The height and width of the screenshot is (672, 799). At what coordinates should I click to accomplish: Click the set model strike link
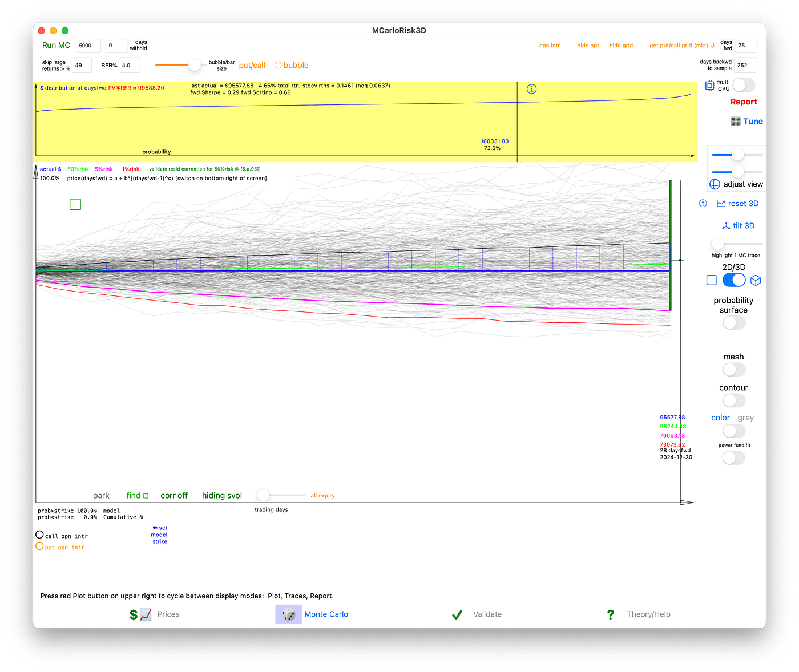click(159, 535)
